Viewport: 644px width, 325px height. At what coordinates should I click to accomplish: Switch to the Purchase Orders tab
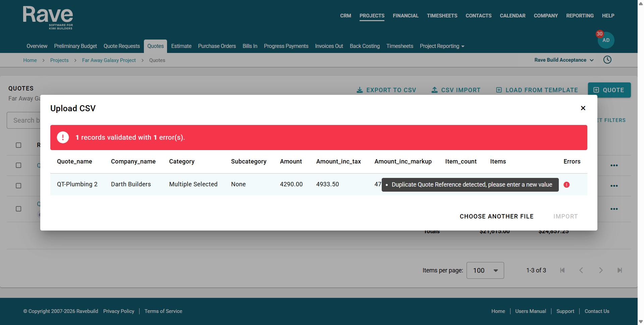tap(217, 46)
